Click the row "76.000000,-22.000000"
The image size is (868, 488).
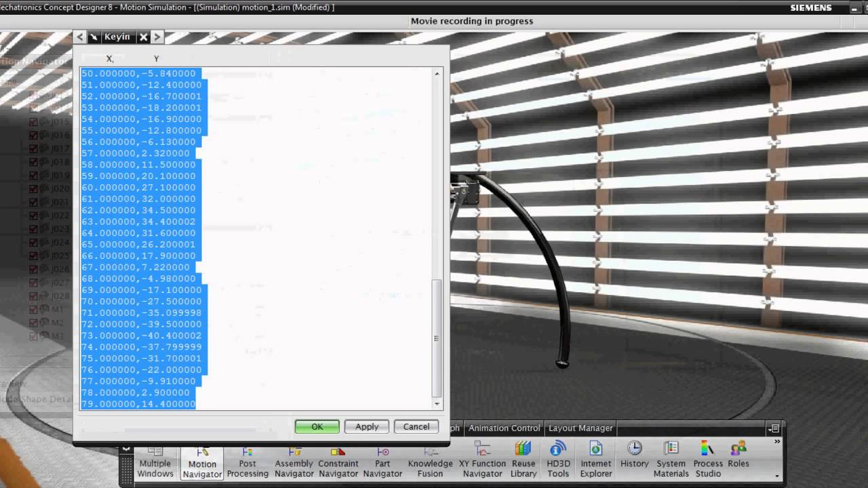(141, 369)
